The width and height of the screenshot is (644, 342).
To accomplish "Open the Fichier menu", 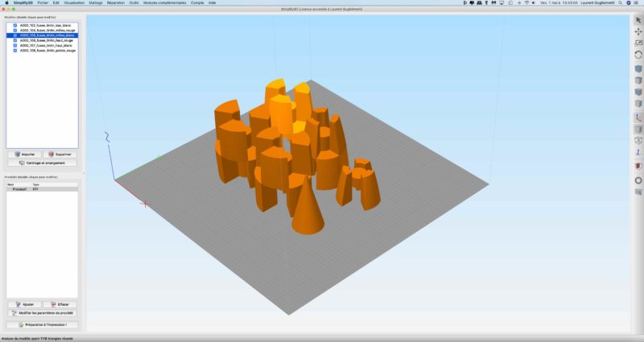I will [42, 3].
